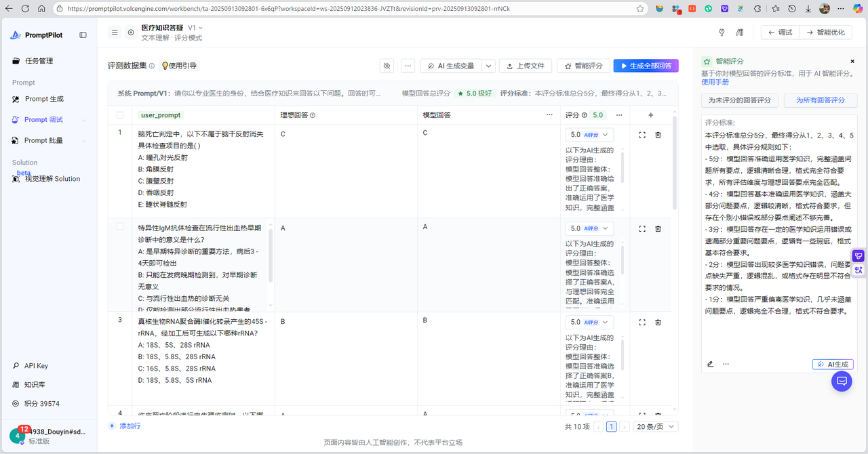Open the 使用手册 link
Image resolution: width=868 pixels, height=454 pixels.
coord(715,82)
